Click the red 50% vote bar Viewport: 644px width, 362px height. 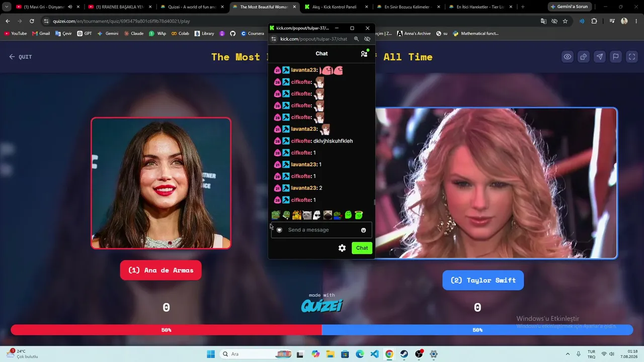[x=166, y=330]
